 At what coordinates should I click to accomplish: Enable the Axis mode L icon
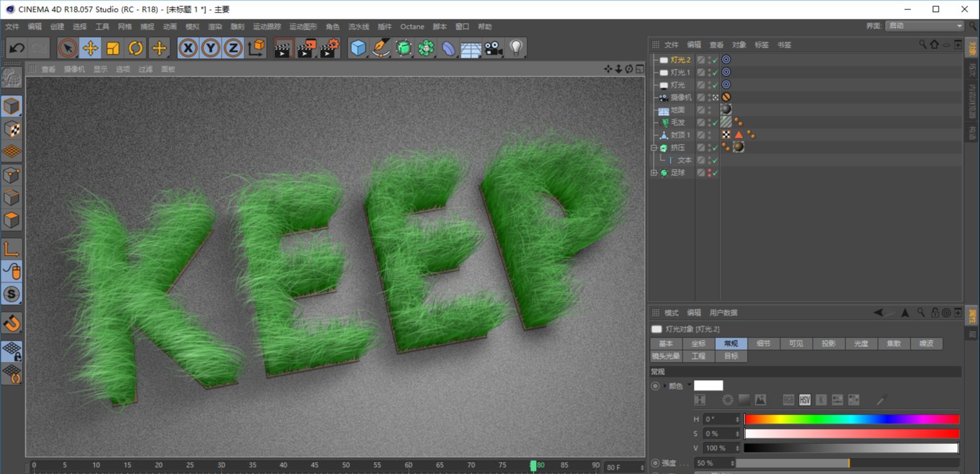(x=11, y=249)
